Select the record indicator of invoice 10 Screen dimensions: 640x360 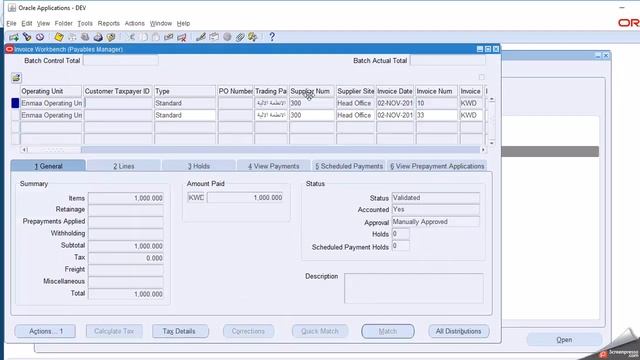(x=15, y=103)
